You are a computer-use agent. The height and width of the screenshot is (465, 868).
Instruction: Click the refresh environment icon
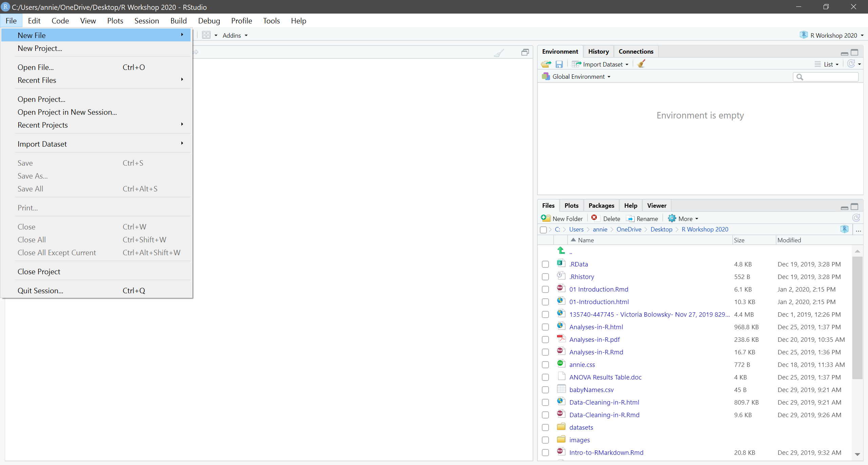tap(851, 64)
